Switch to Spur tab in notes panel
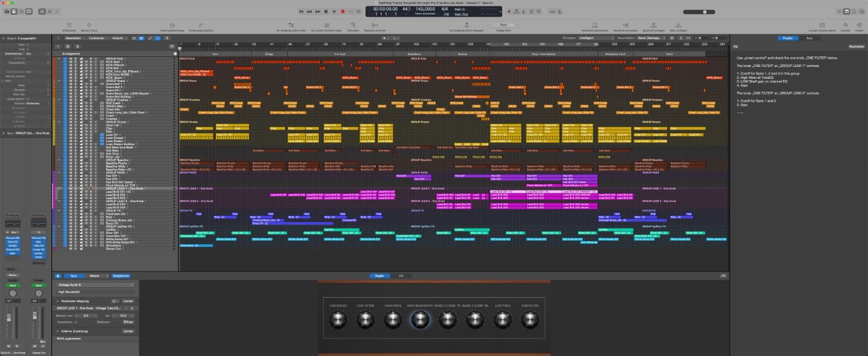This screenshot has height=356, width=868. coord(809,38)
